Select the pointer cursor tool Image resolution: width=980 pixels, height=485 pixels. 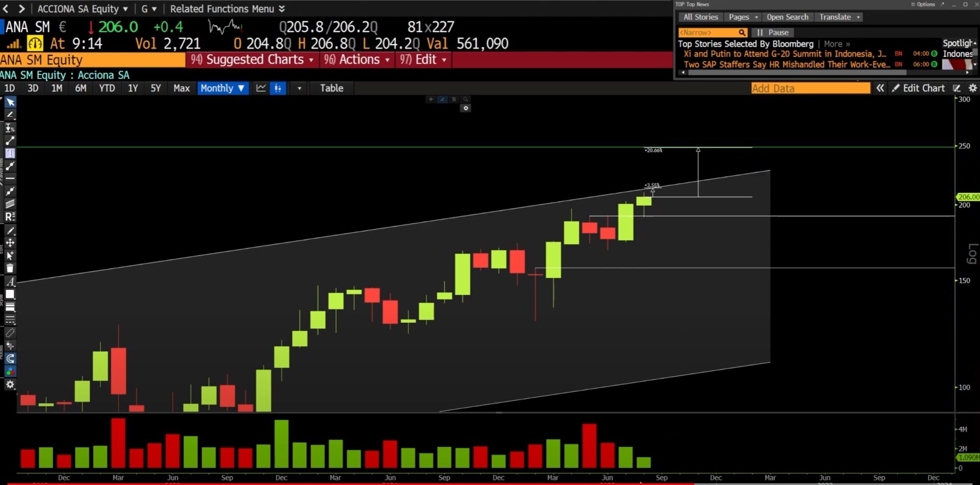coord(10,102)
